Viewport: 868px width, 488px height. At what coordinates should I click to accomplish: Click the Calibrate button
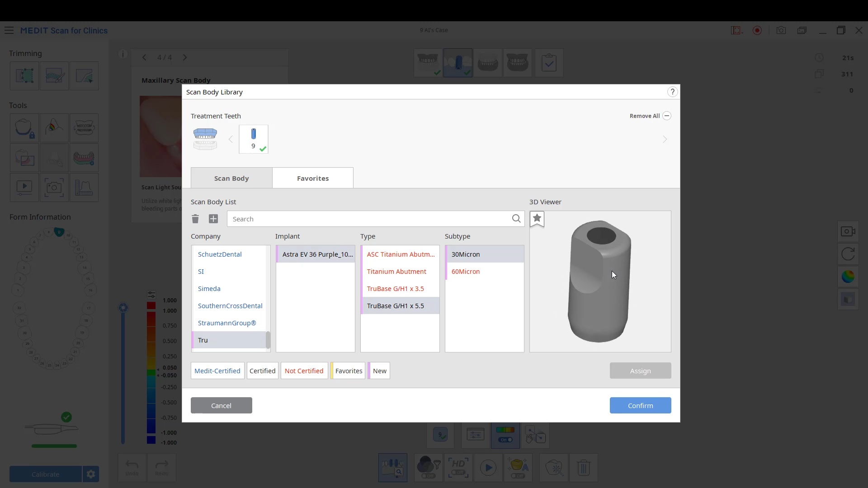coord(45,474)
